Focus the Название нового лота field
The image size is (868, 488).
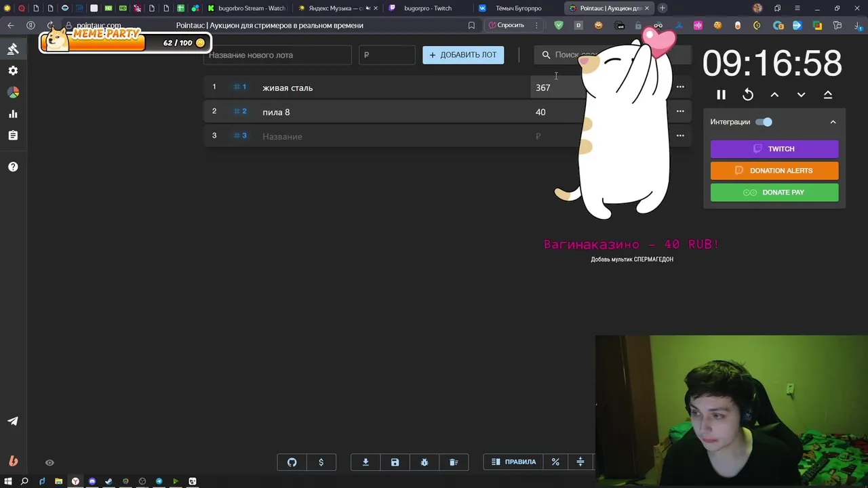pos(277,55)
